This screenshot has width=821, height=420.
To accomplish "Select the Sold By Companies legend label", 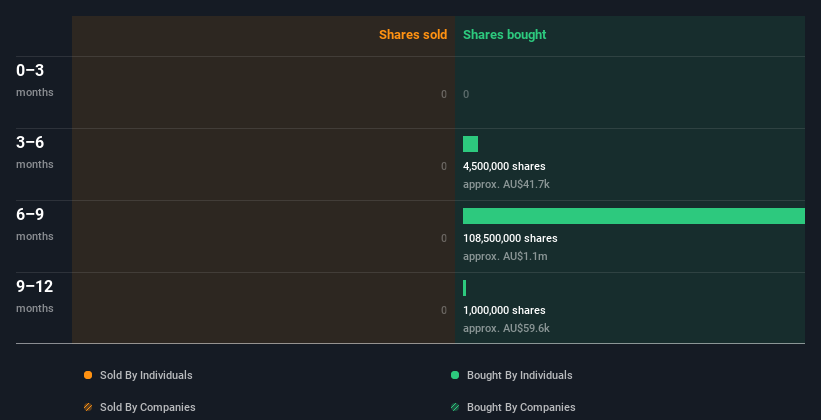I will click(148, 407).
